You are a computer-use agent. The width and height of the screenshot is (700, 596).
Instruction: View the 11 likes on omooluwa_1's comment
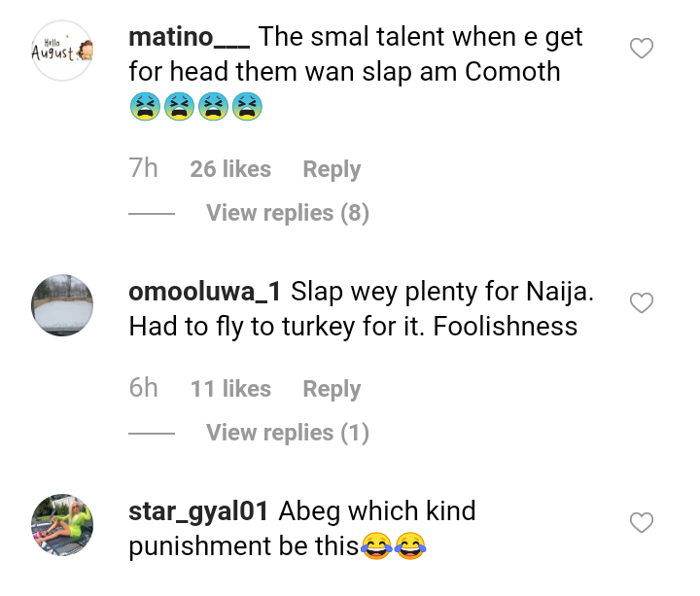click(x=230, y=389)
